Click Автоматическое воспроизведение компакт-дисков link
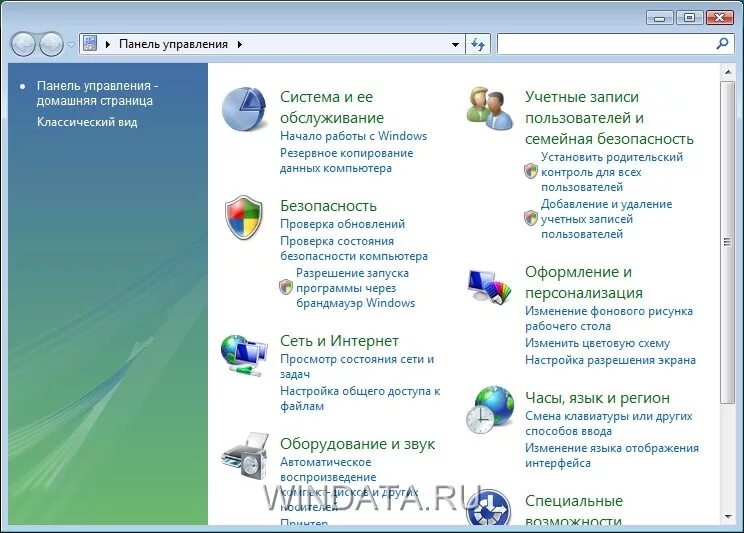744x533 pixels. coord(349,484)
